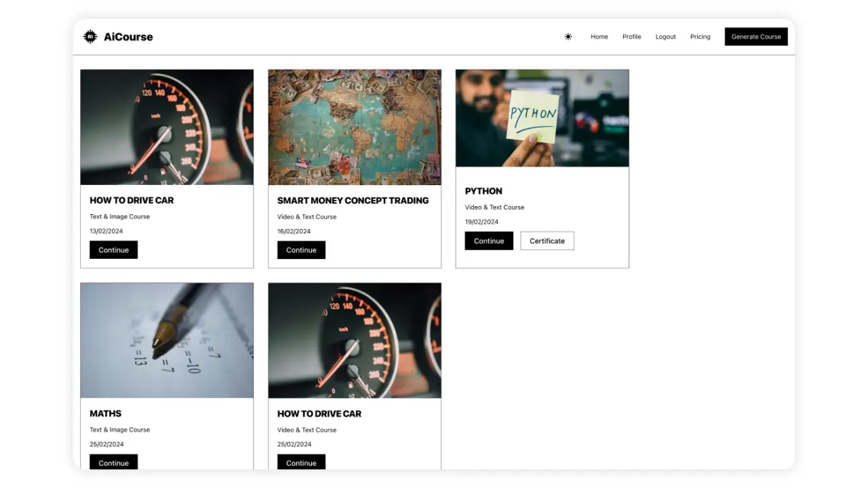The height and width of the screenshot is (488, 868).
Task: Open the Python sticky note thumbnail
Action: coord(542,118)
